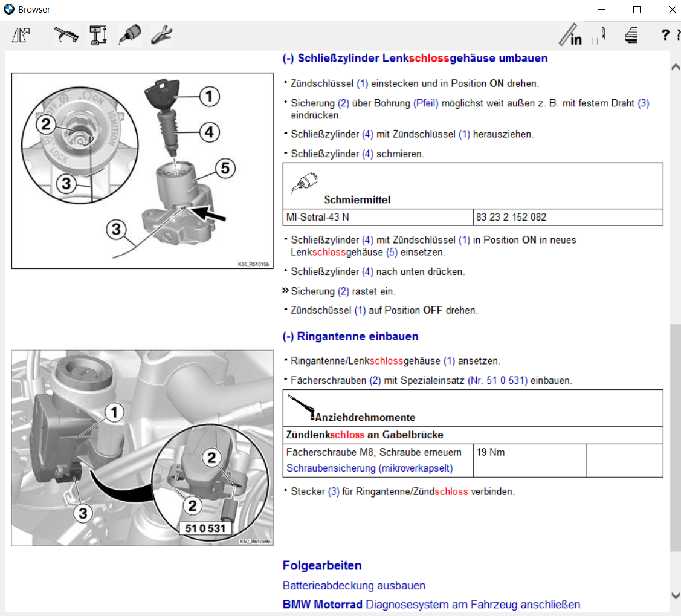Click the ruler units icon labeled 'in'
This screenshot has width=681, height=616.
(x=571, y=35)
